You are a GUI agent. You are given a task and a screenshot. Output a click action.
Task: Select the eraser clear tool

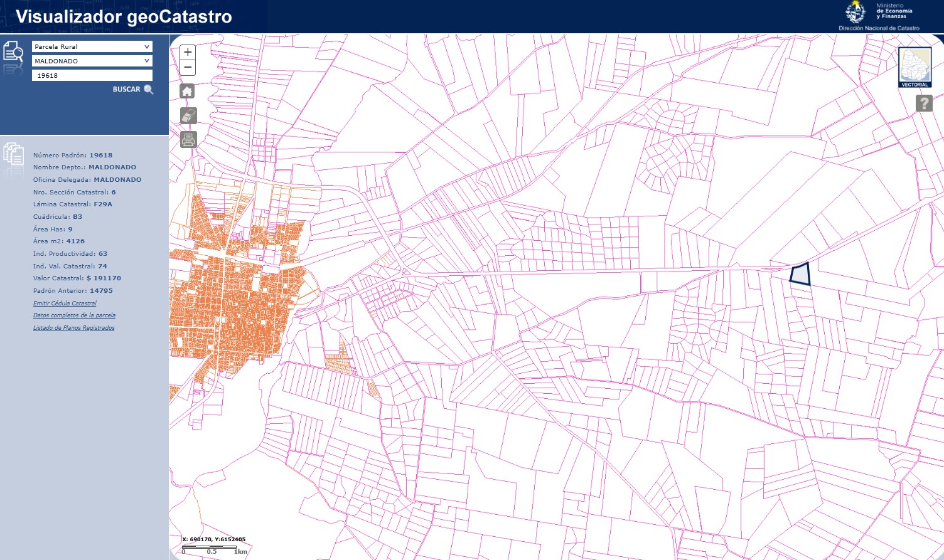188,115
